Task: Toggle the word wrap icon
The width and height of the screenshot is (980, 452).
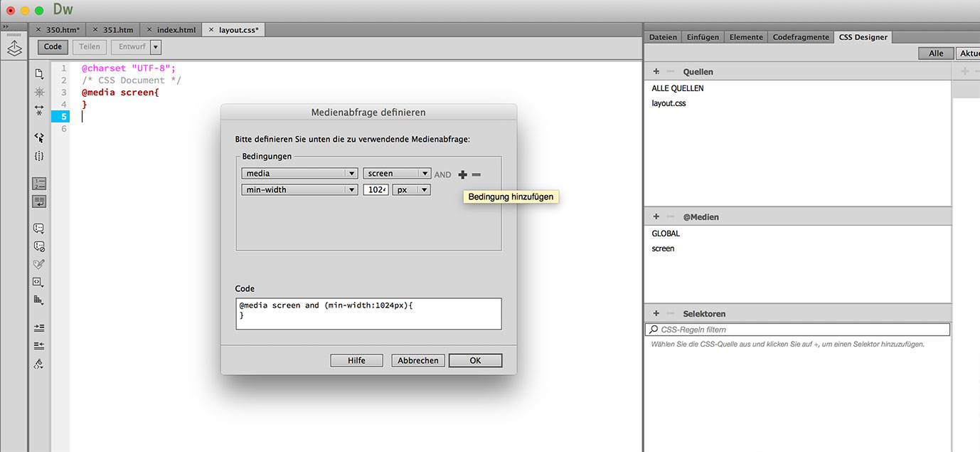Action: [x=39, y=201]
